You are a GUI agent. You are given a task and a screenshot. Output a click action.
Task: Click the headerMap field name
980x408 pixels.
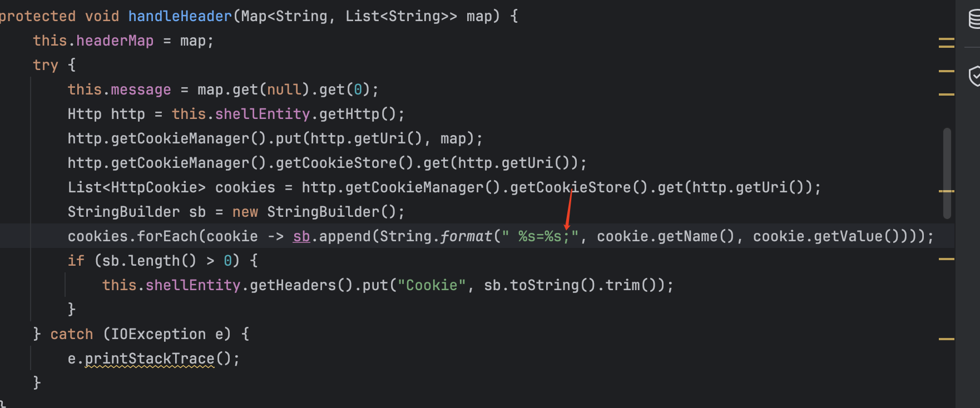point(115,41)
